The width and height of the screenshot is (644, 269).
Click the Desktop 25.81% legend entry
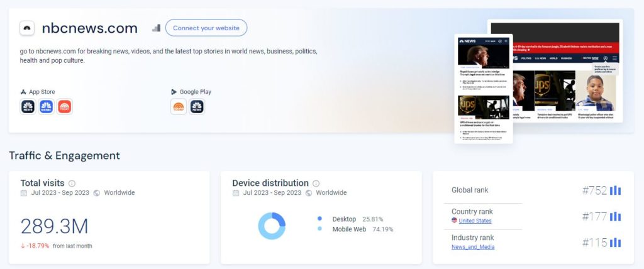[358, 219]
